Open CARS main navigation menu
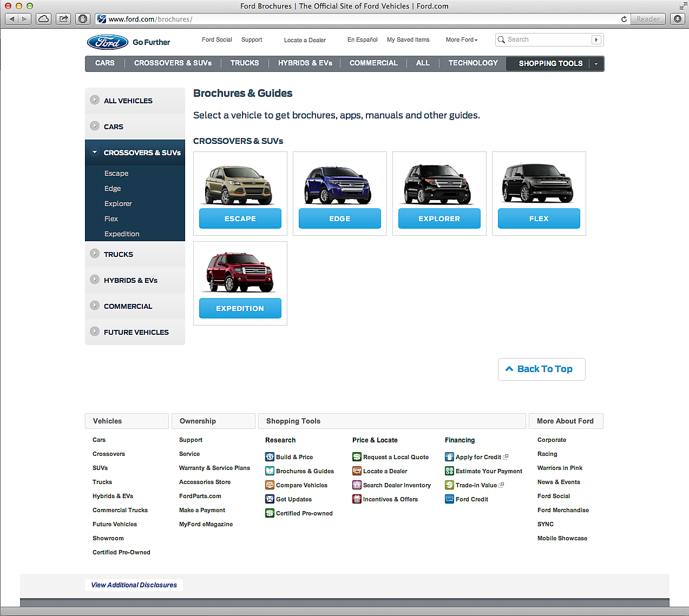689x616 pixels. [105, 63]
